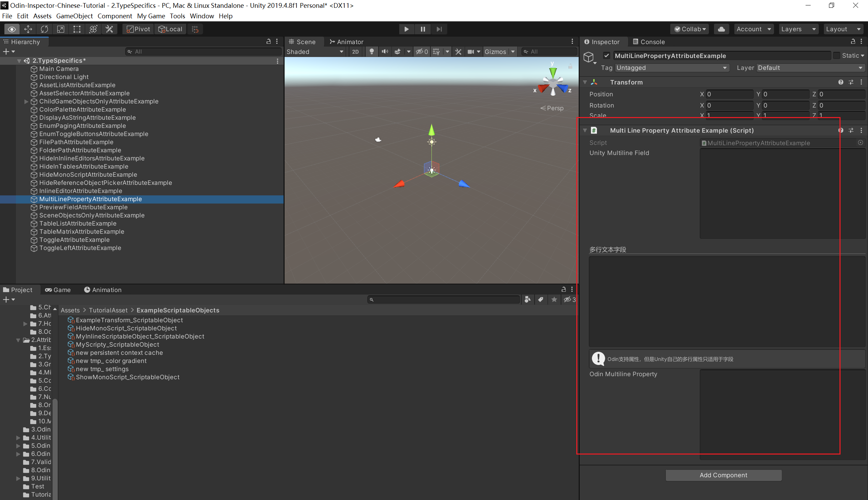Click the Unity Multiline Field text area
Screen dimensions: 868x500
tap(782, 194)
